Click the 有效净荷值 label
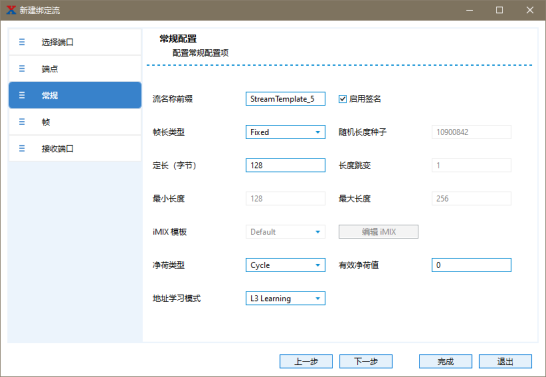This screenshot has width=546, height=377. [359, 265]
